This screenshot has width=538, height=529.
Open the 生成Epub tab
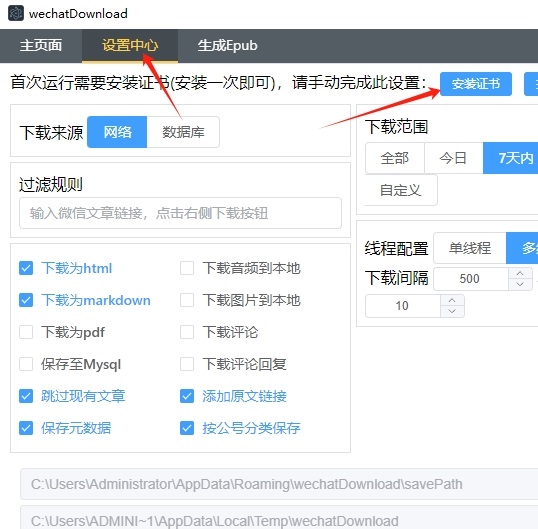[x=227, y=46]
